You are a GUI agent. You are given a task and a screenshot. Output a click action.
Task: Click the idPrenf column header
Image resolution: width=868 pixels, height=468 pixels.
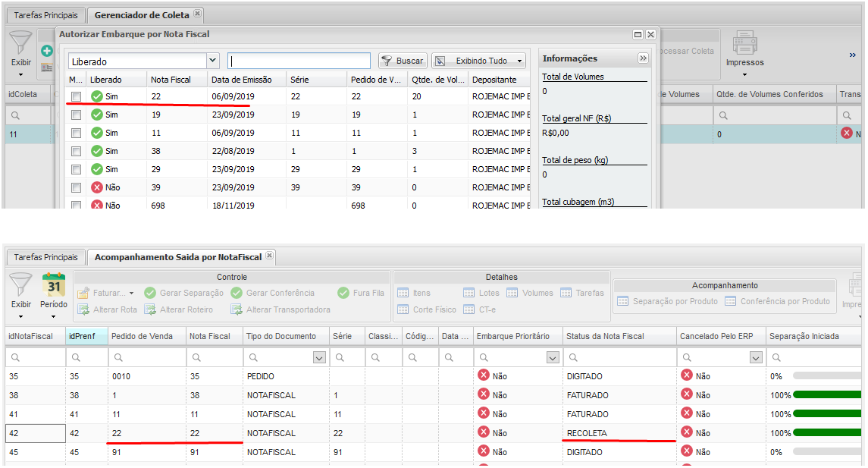coord(86,336)
